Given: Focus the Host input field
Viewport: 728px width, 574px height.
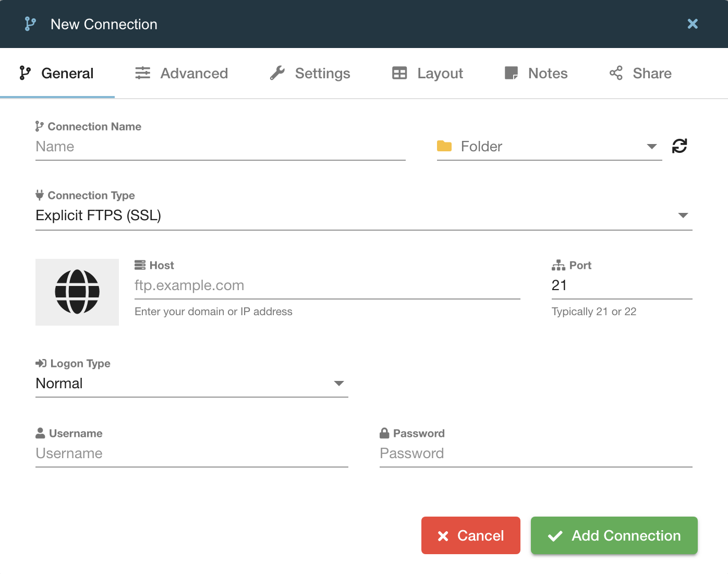Looking at the screenshot, I should click(327, 285).
